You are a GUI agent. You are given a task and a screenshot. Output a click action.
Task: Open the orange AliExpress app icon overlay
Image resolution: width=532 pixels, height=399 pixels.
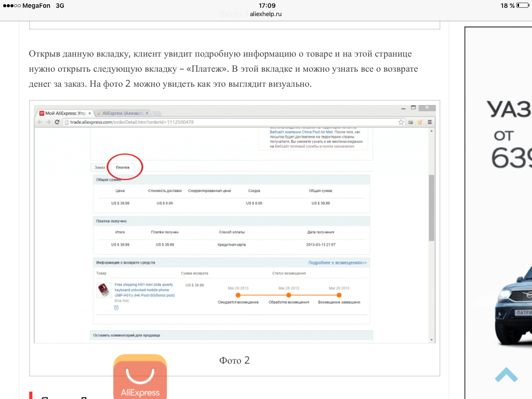tap(140, 377)
